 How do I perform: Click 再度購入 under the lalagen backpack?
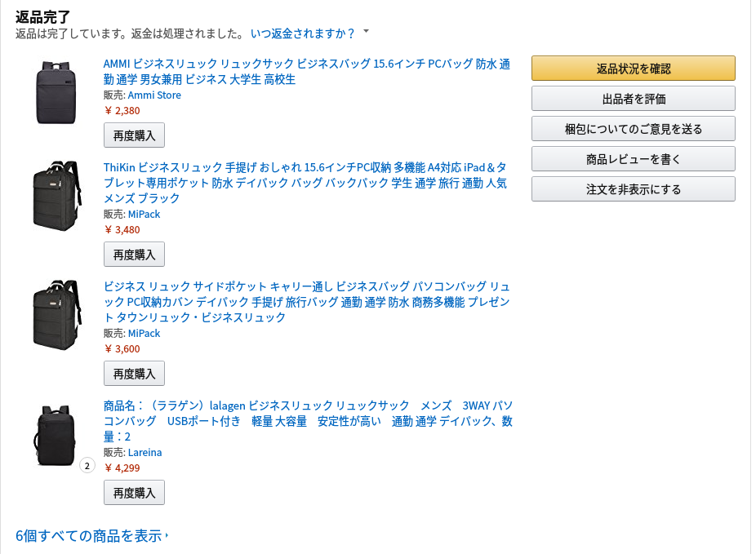(134, 492)
